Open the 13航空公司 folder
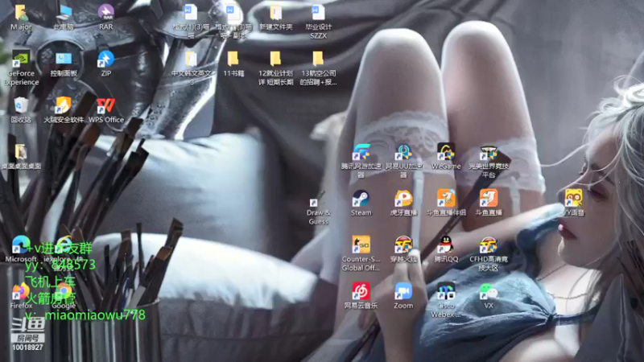 pyautogui.click(x=318, y=68)
